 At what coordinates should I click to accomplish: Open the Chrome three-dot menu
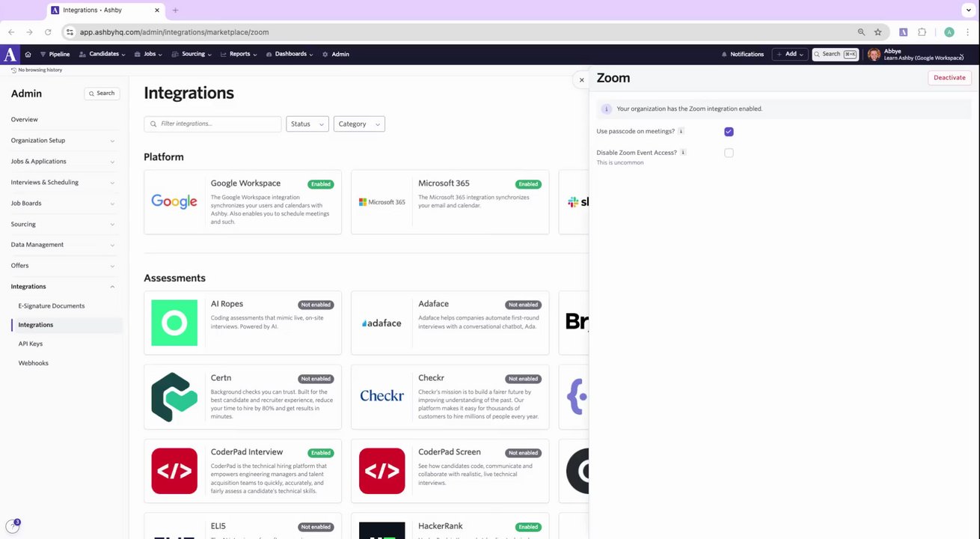coord(968,32)
